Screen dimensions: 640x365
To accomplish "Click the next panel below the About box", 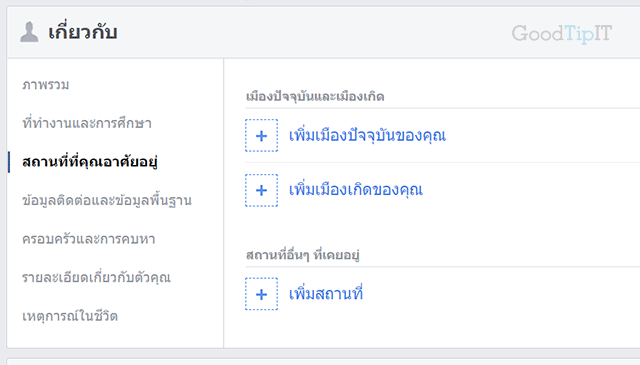I will (x=323, y=362).
